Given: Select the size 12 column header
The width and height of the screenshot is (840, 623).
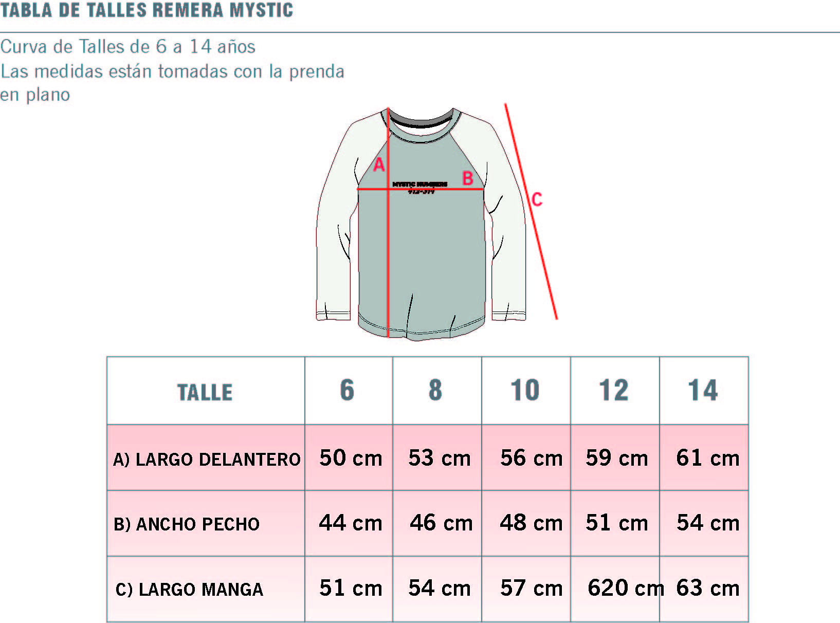Looking at the screenshot, I should click(x=614, y=390).
